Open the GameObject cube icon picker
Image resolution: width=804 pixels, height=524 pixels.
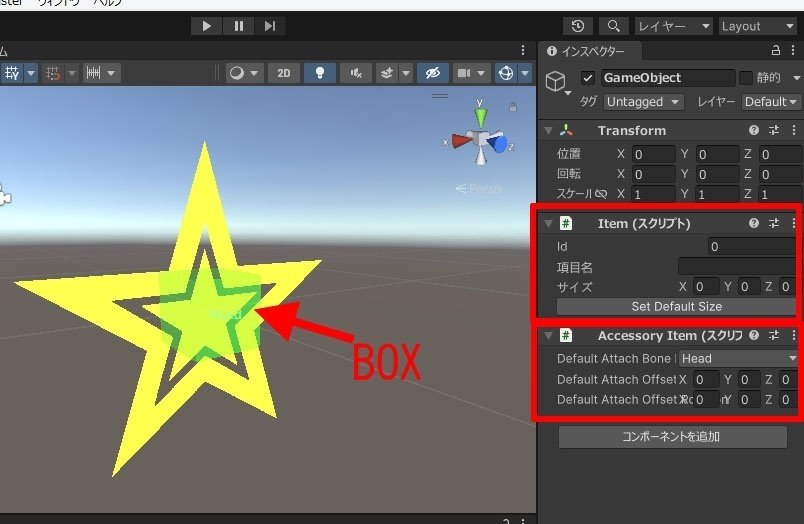point(556,82)
